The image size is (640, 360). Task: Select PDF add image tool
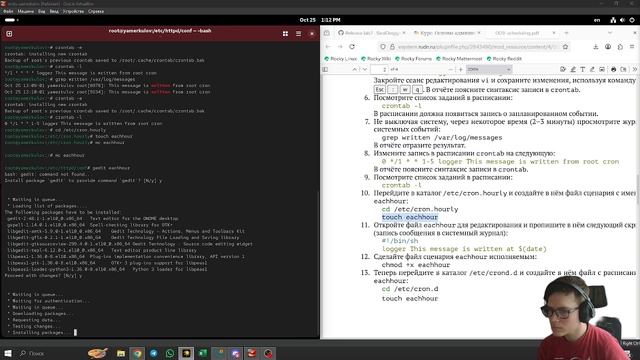tap(602, 69)
